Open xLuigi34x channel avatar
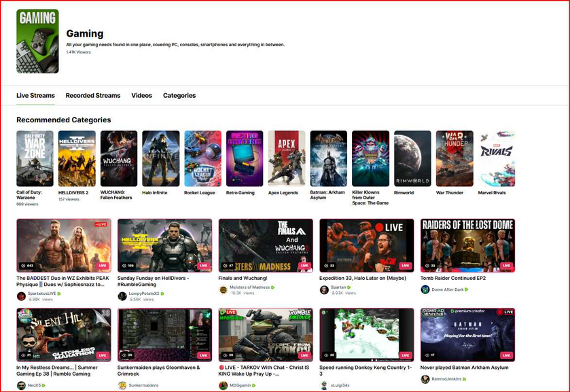Viewport: 570px width, 392px height. [x=324, y=385]
